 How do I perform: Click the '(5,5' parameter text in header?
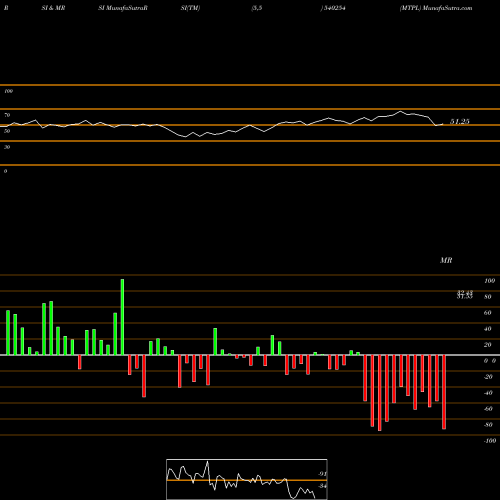(x=257, y=8)
